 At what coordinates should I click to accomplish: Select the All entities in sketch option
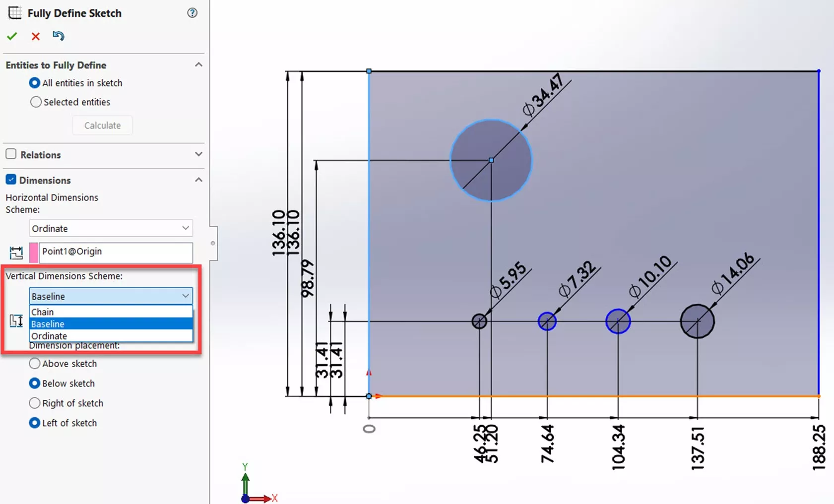point(35,83)
